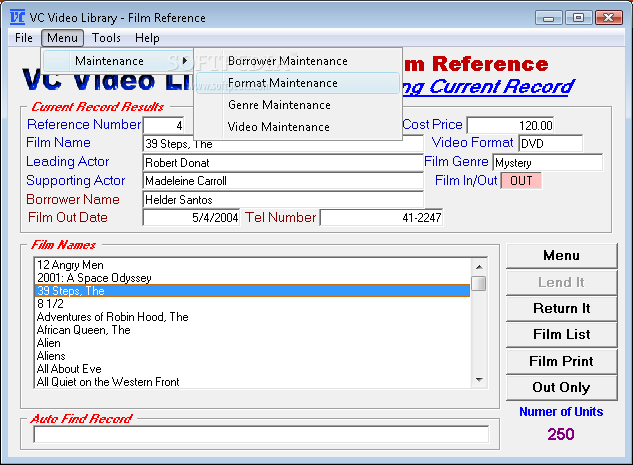Screen dimensions: 633x465
Task: Close the VC Video Library window
Action: pyautogui.click(x=608, y=18)
